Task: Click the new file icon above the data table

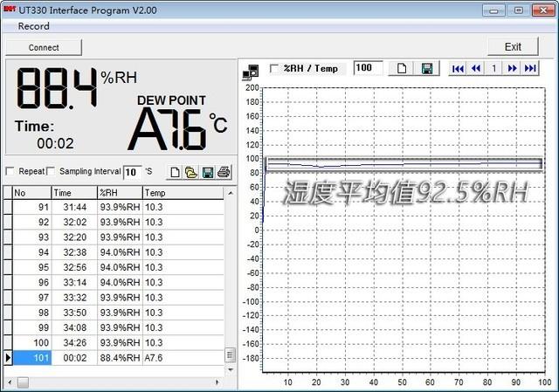Action: click(176, 172)
